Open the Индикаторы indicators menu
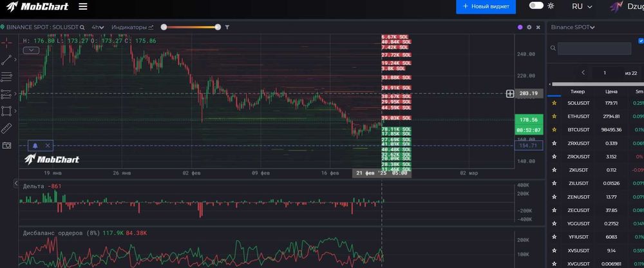This screenshot has width=644, height=268. coord(132,27)
